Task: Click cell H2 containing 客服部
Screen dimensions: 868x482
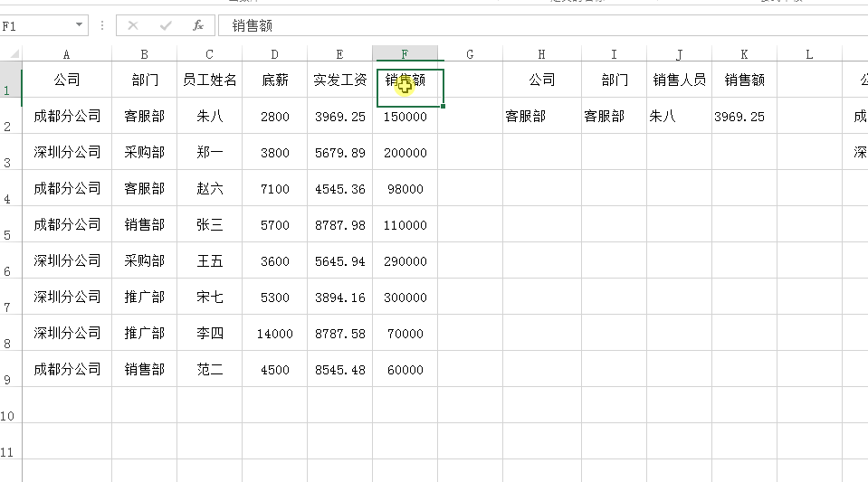Action: (x=542, y=117)
